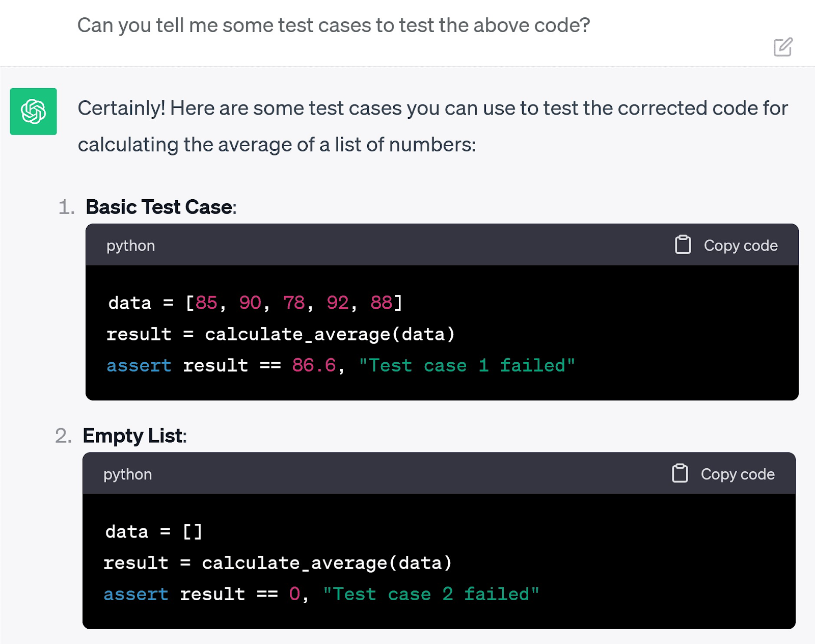The height and width of the screenshot is (644, 815).
Task: Click the edit pencil icon above the response
Action: (x=783, y=48)
